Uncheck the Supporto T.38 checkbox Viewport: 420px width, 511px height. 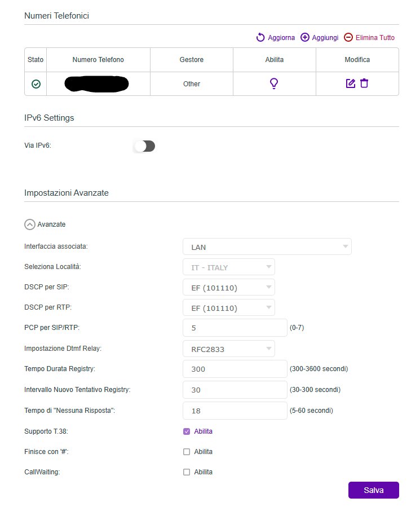(x=187, y=431)
